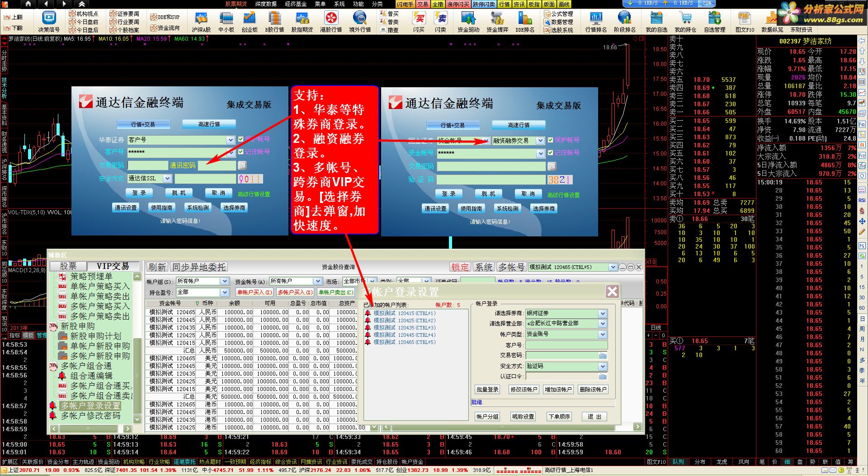
Task: Click the 多帐户买入(X) button
Action: click(295, 292)
